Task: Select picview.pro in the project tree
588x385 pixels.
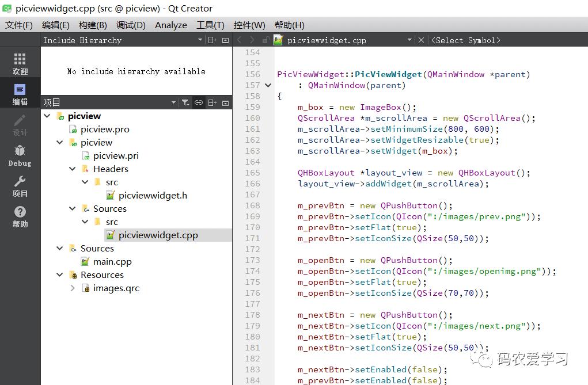Action: click(x=105, y=129)
